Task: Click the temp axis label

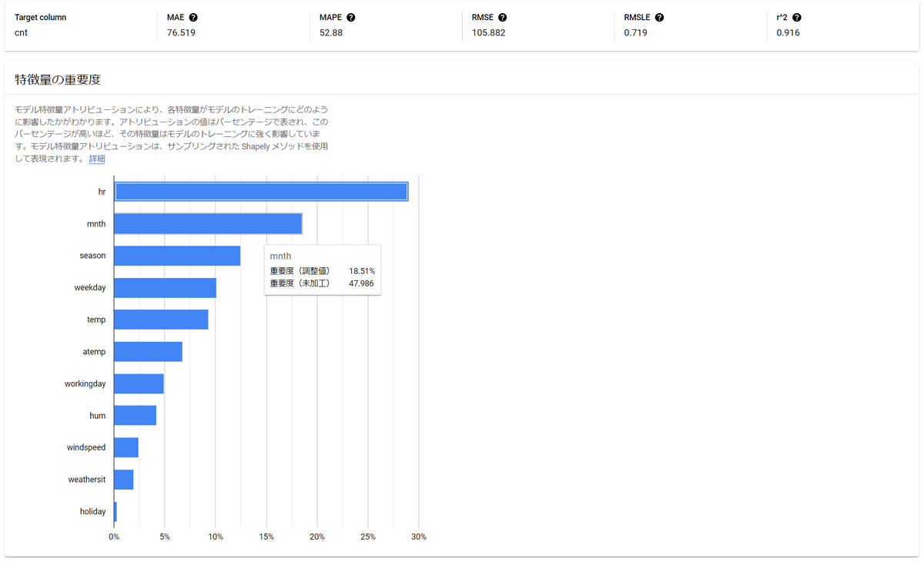Action: pyautogui.click(x=96, y=319)
